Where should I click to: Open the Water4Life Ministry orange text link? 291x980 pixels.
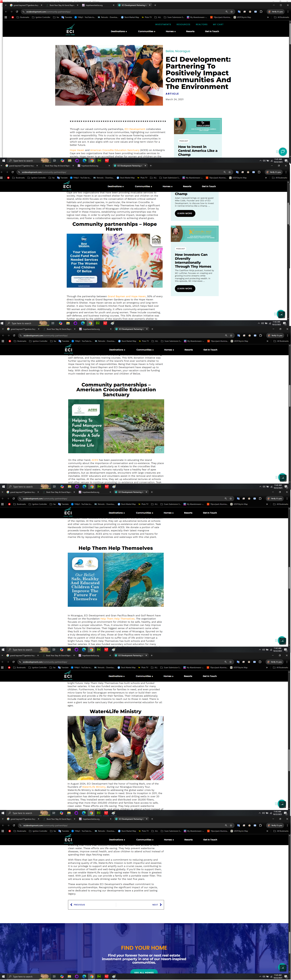pos(94,787)
